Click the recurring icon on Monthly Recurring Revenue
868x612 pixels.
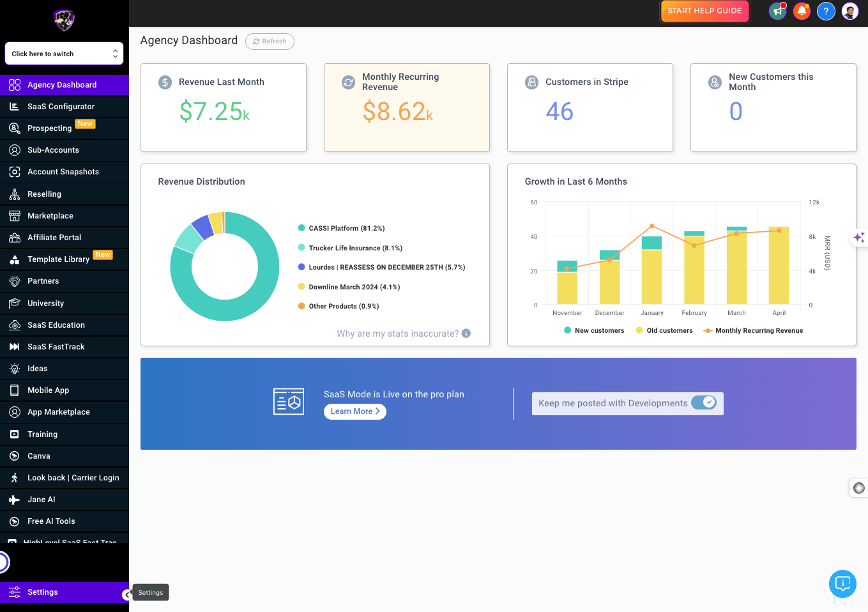[348, 82]
